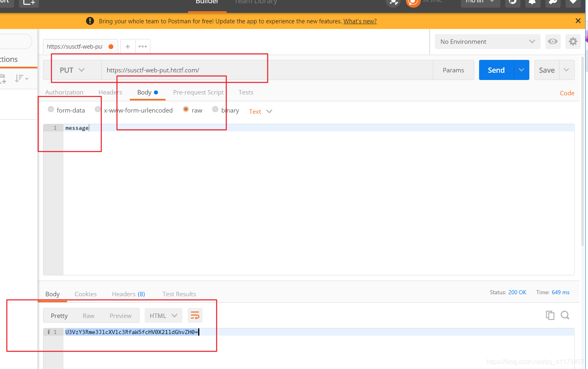The width and height of the screenshot is (588, 369).
Task: Click the blue Send button
Action: 496,70
